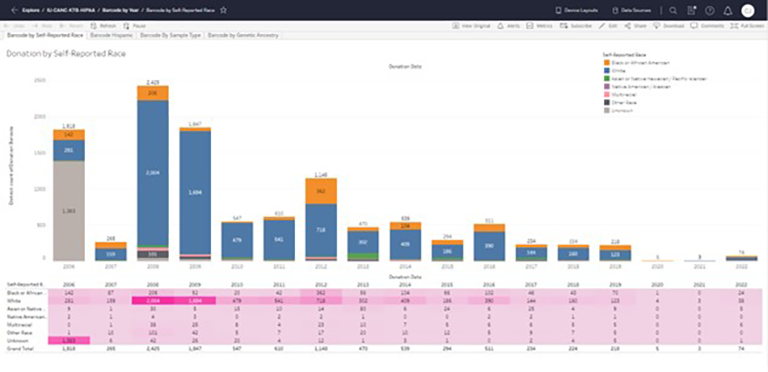Open the notifications bell
Screen dimensions: 768x372
(728, 10)
